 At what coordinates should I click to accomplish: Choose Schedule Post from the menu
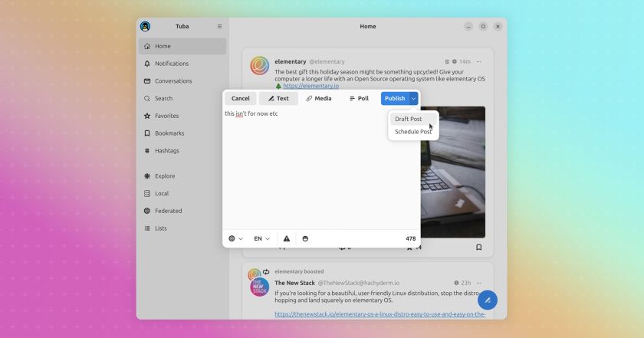click(x=413, y=132)
